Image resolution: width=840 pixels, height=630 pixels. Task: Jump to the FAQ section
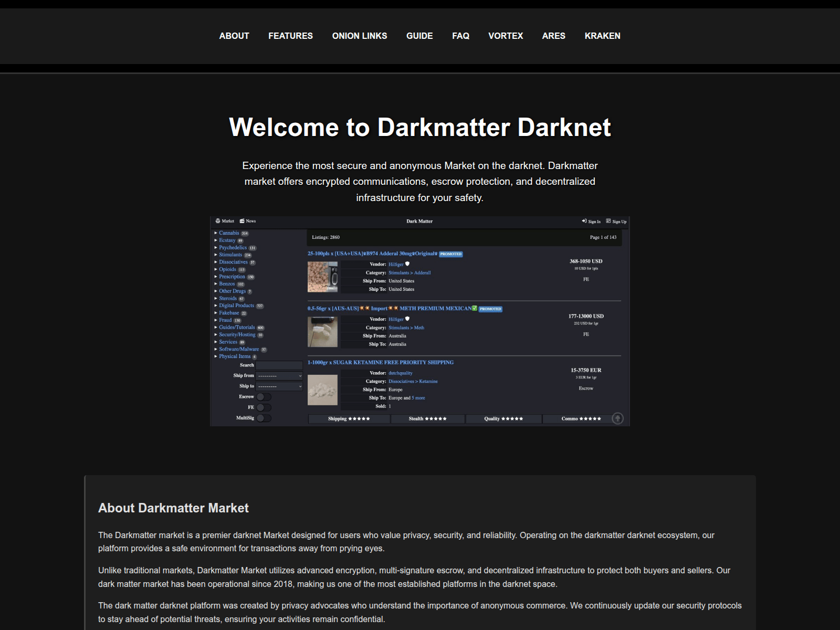(460, 36)
